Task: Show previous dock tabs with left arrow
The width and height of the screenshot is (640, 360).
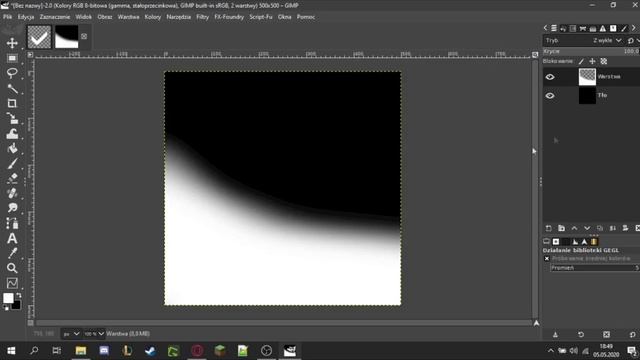Action: coord(545,28)
